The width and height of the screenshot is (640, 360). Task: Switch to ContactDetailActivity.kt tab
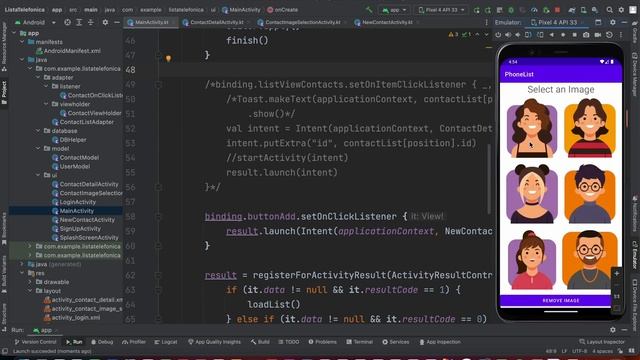point(217,22)
